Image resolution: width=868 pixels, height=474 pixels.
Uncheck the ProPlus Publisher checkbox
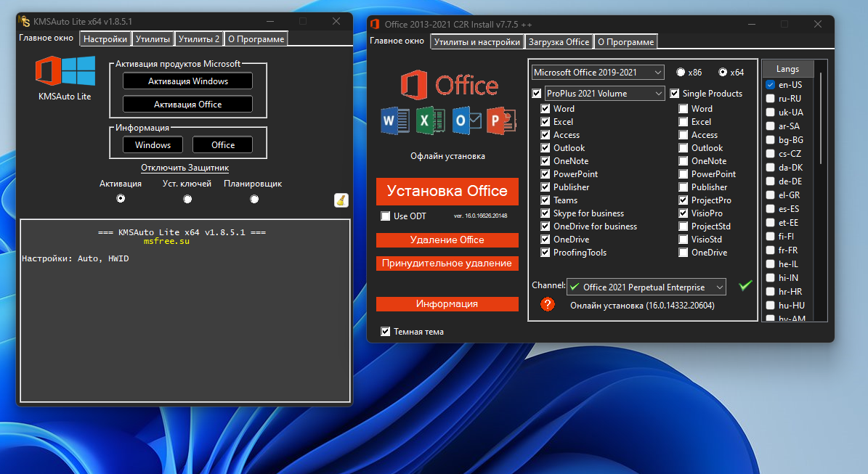pyautogui.click(x=545, y=187)
